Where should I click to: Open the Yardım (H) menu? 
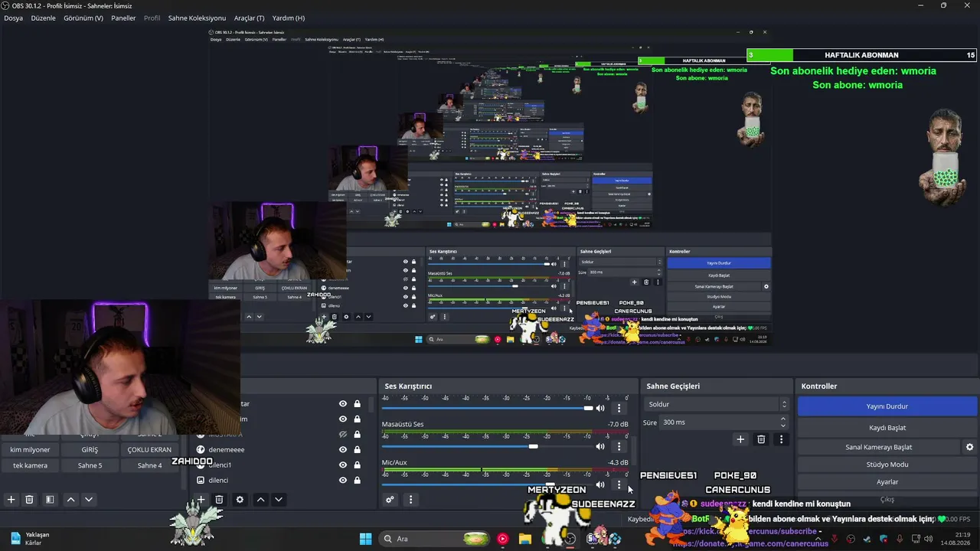tap(288, 18)
